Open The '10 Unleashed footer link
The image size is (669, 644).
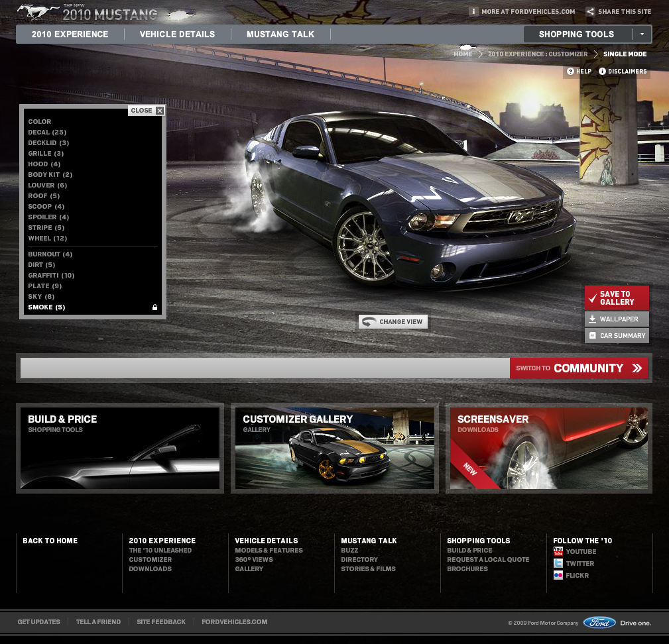[160, 551]
